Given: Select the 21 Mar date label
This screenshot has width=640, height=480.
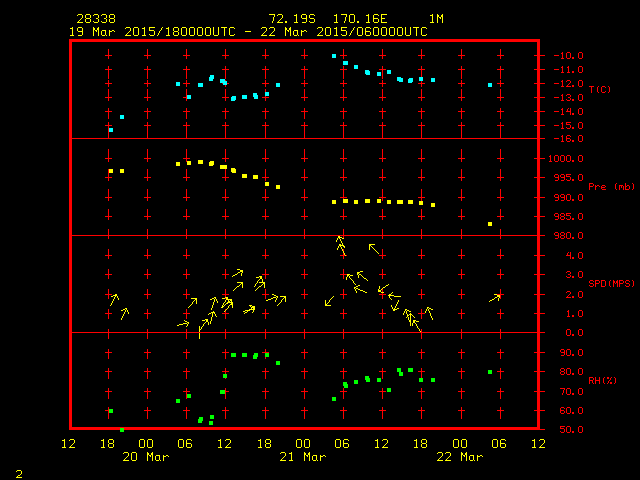Looking at the screenshot, I should click(x=302, y=457).
